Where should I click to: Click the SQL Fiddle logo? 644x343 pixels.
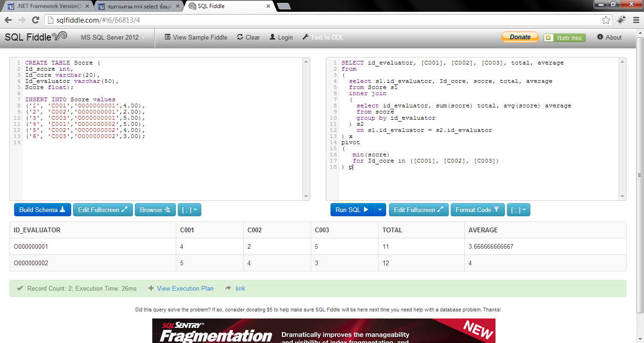36,37
